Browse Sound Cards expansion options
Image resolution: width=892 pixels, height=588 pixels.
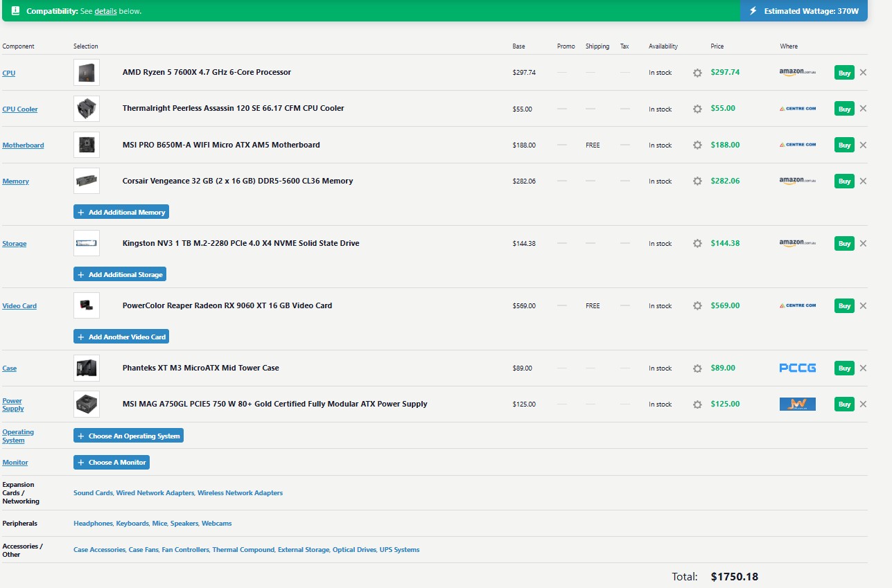93,493
